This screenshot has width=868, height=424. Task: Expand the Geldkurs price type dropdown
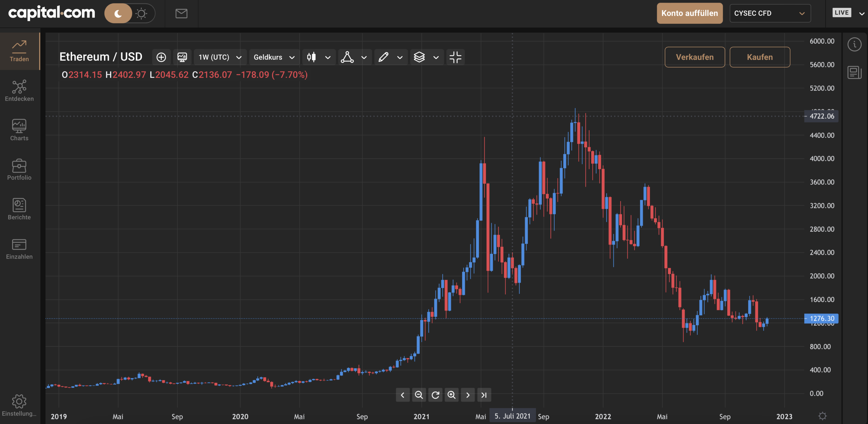click(274, 57)
